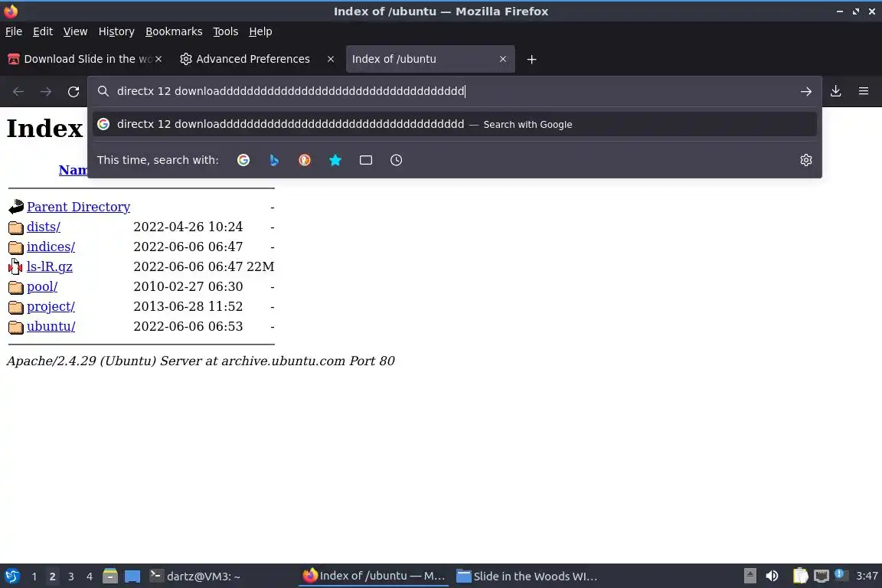This screenshot has height=588, width=882.
Task: Go back one page in the toolbar
Action: [18, 92]
